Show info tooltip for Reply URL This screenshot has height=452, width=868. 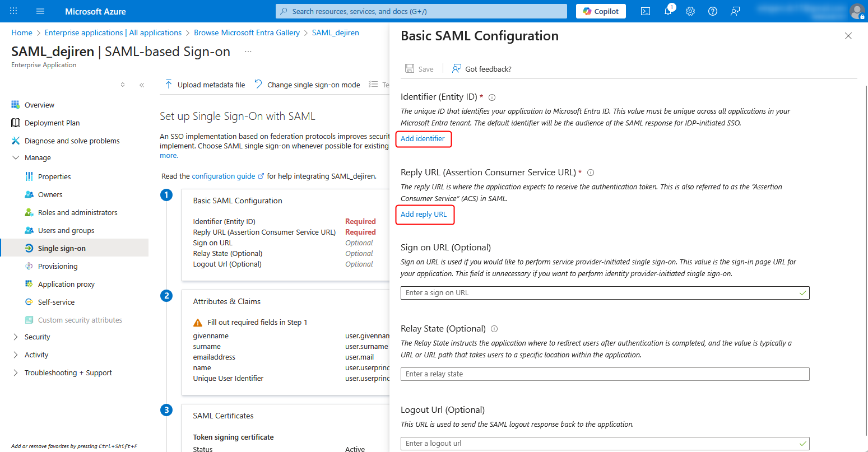pyautogui.click(x=591, y=173)
